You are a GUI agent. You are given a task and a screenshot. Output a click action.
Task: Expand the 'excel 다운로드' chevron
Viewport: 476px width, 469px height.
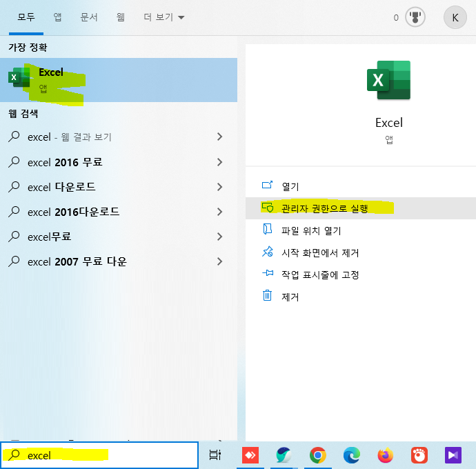pos(220,187)
